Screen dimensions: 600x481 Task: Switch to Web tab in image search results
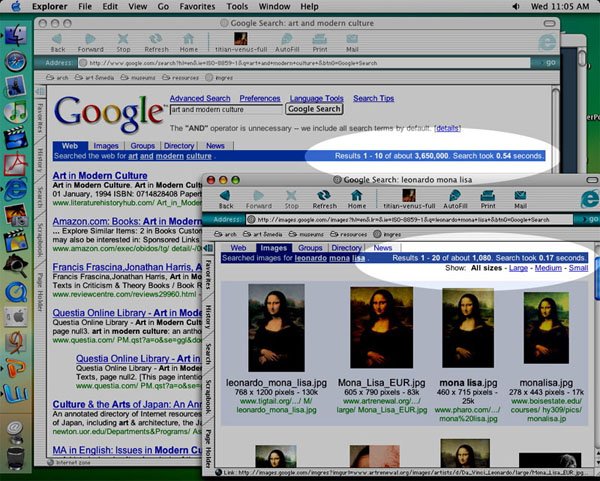click(238, 248)
